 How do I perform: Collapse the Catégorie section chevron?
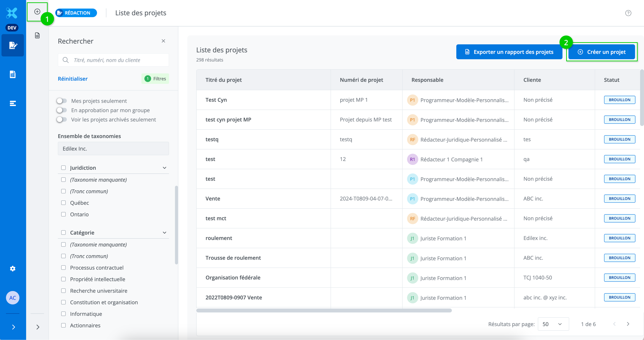(x=164, y=233)
